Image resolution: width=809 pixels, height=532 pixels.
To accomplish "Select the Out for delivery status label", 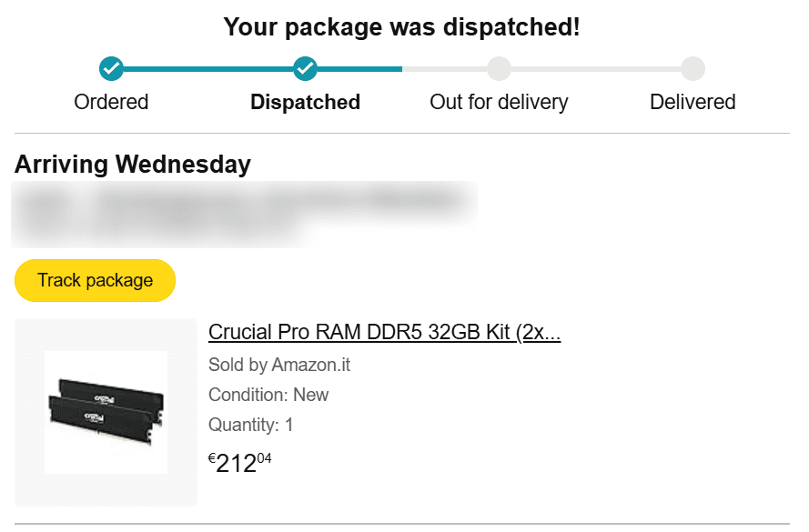I will pyautogui.click(x=499, y=102).
